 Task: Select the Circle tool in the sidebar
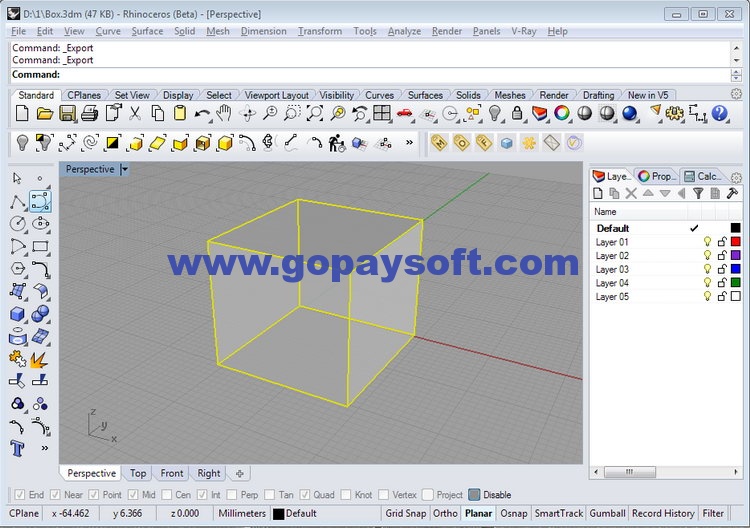click(x=17, y=223)
